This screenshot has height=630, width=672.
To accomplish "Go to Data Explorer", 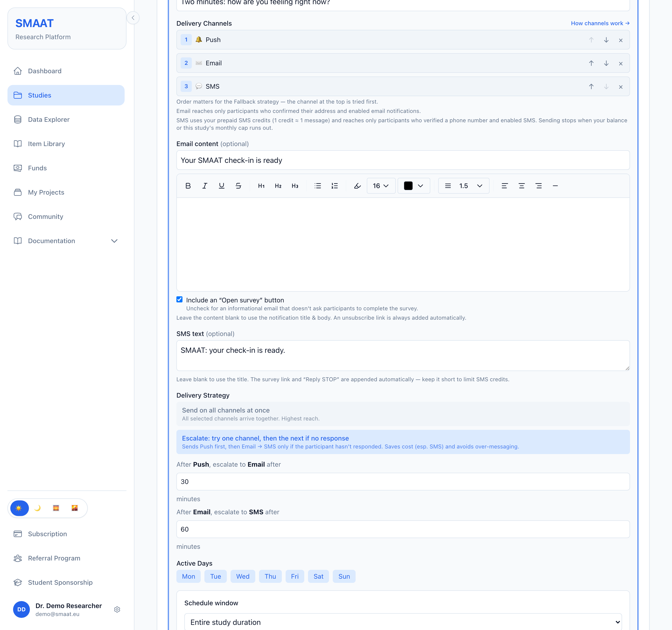I will [66, 120].
